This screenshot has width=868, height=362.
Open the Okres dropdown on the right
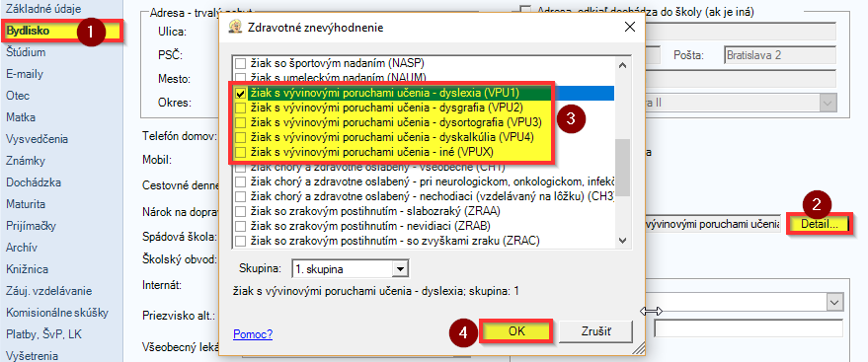point(829,103)
